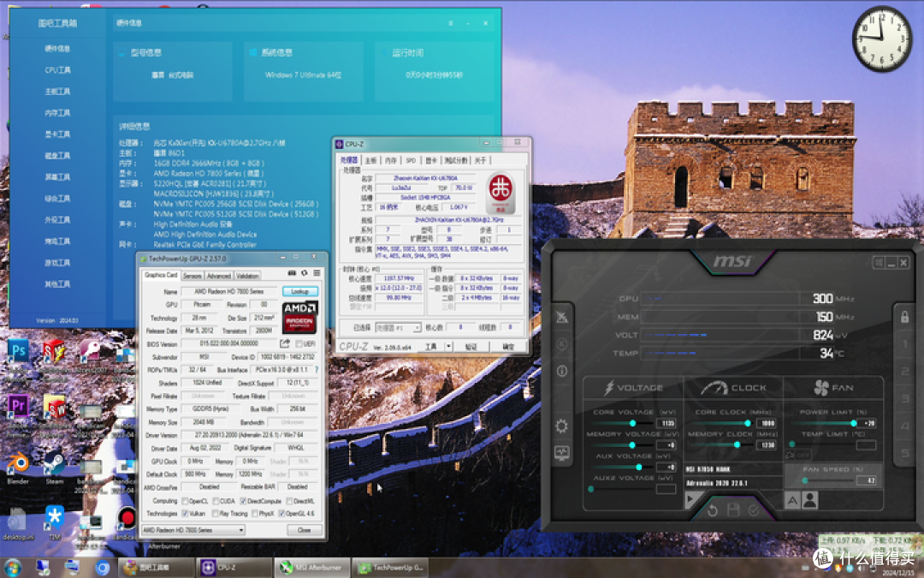924x578 pixels.
Task: Click the 确定 button in CPU-Z
Action: tap(508, 347)
